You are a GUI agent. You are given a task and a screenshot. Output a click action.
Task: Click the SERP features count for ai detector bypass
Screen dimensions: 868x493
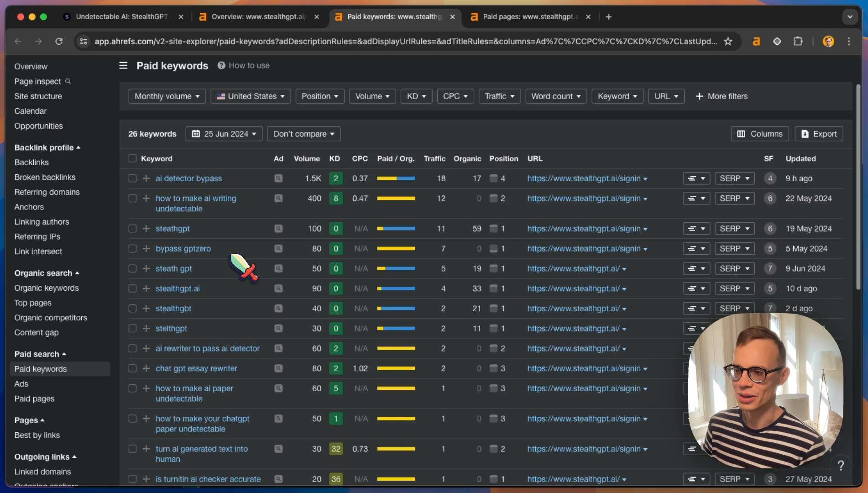coord(770,178)
